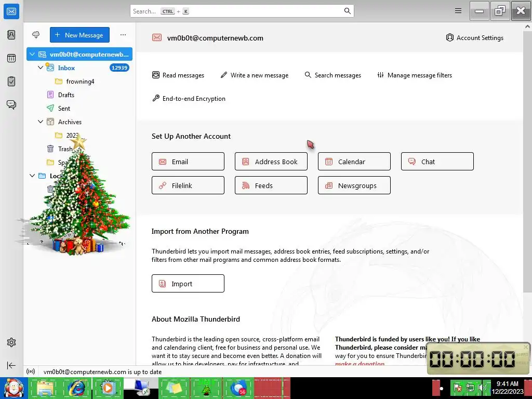The height and width of the screenshot is (399, 532).
Task: Click the Inbox unread count badge 12939
Action: click(x=119, y=68)
